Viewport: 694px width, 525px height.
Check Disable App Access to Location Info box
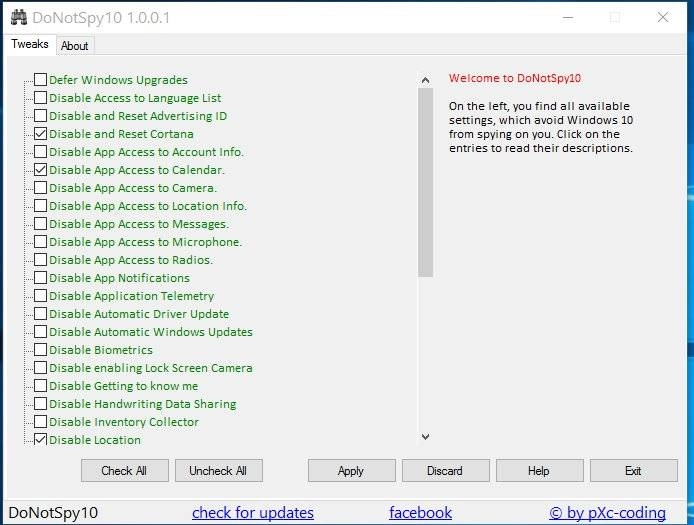pos(40,205)
